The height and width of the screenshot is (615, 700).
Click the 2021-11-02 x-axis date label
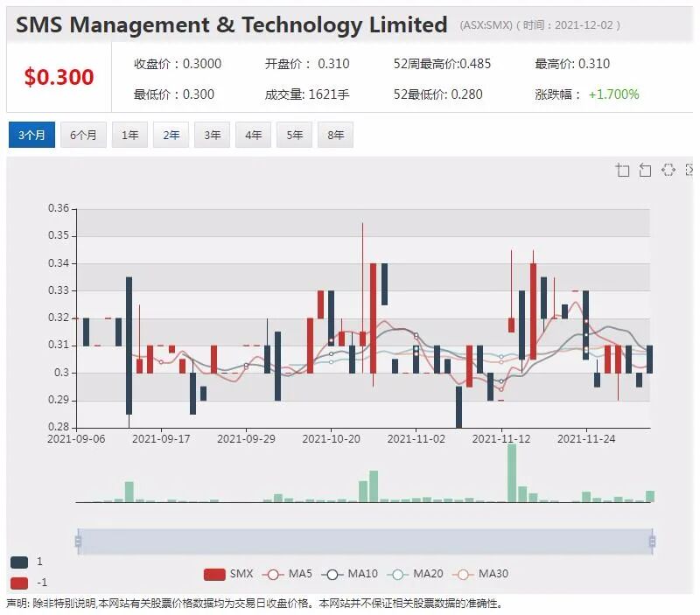click(416, 439)
